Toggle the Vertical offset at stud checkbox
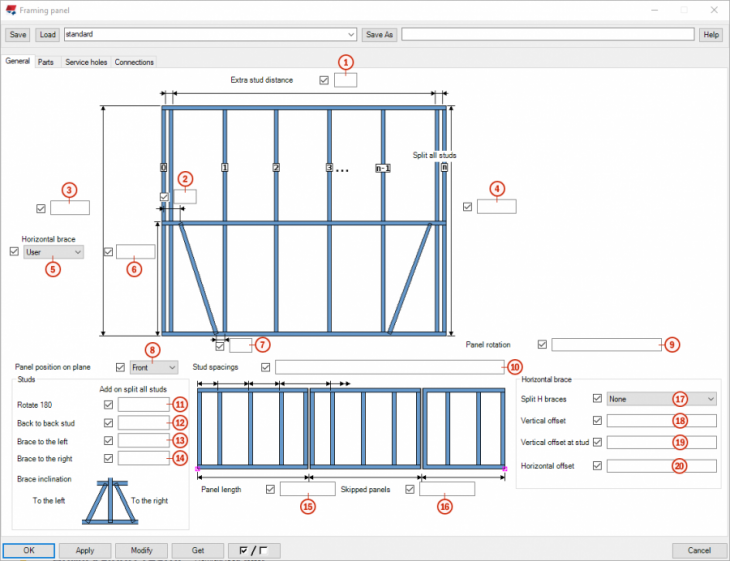Screen dimensions: 730x561 click(x=597, y=442)
